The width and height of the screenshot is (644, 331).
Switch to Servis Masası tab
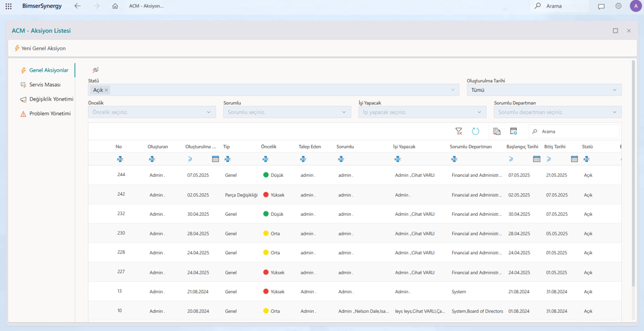coord(45,84)
